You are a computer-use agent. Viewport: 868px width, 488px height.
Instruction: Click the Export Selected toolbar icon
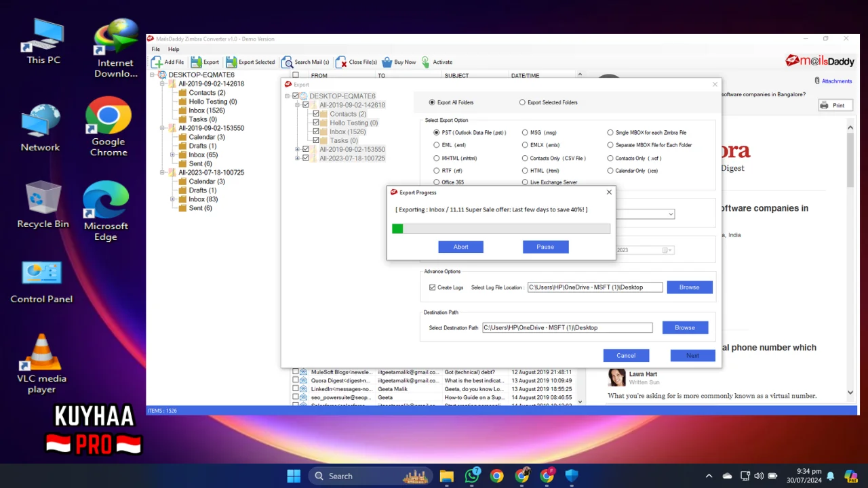pos(231,62)
